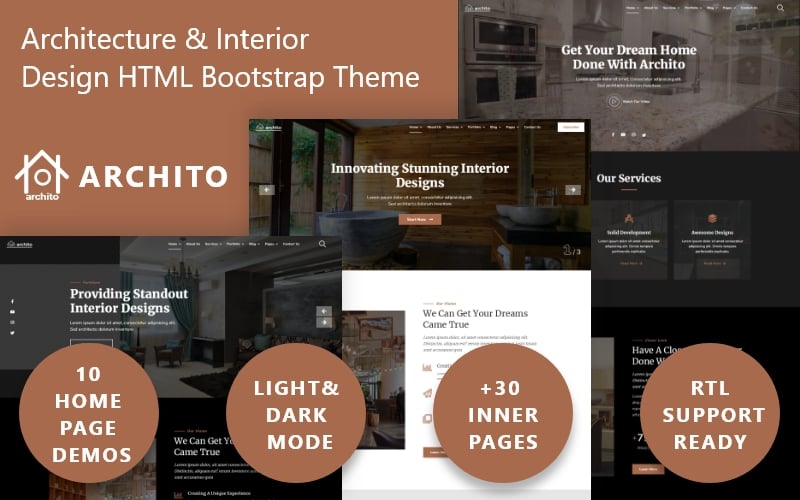Click the upper slider arrow in 'Providing Standout' hero
Viewport: 800px width, 500px height.
tap(324, 311)
